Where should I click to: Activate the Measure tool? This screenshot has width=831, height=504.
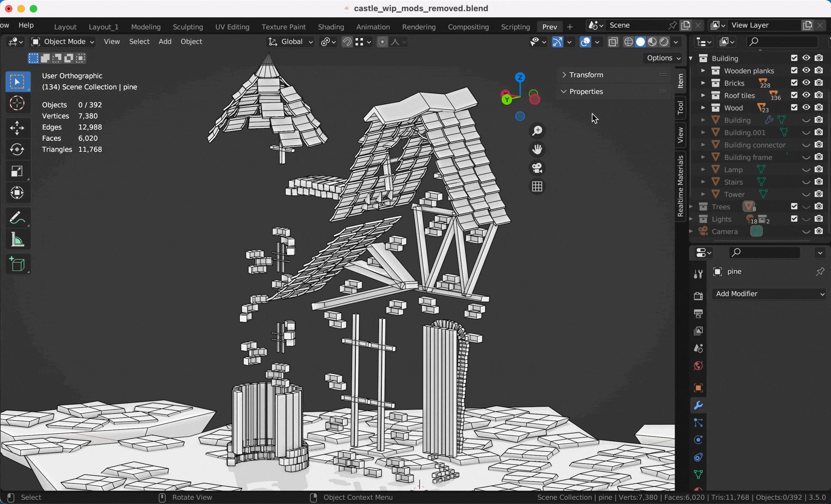(17, 239)
